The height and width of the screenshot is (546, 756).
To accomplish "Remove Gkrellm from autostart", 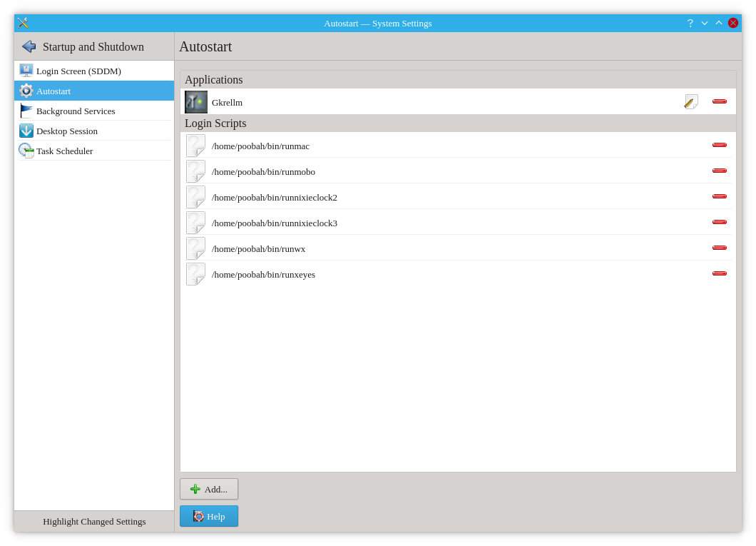I will pos(720,101).
